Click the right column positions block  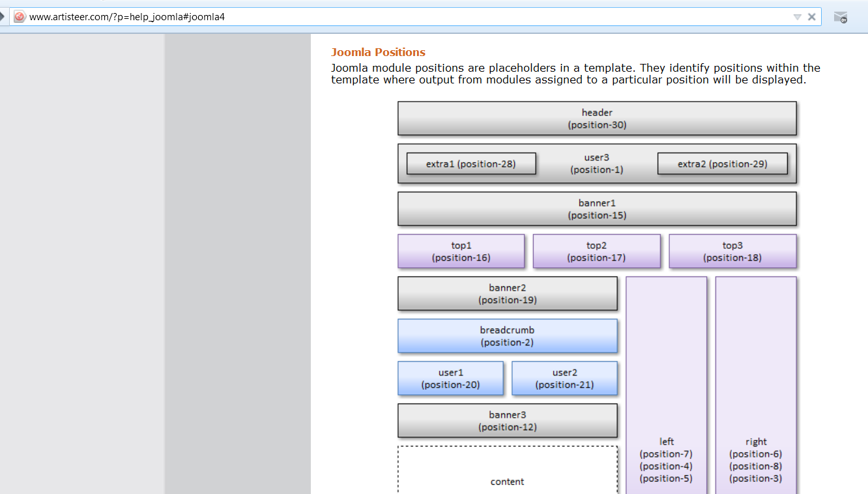pyautogui.click(x=756, y=385)
